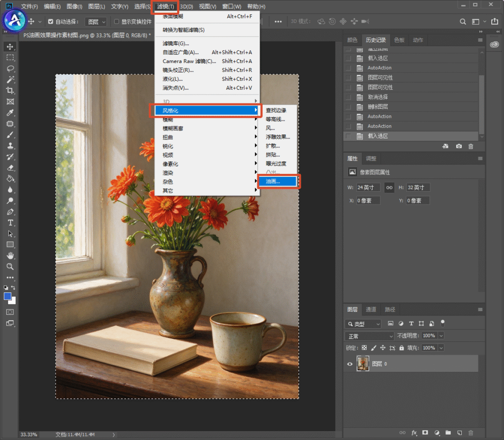The image size is (504, 440).
Task: Open the 图层 auto-select target dropdown
Action: click(96, 22)
